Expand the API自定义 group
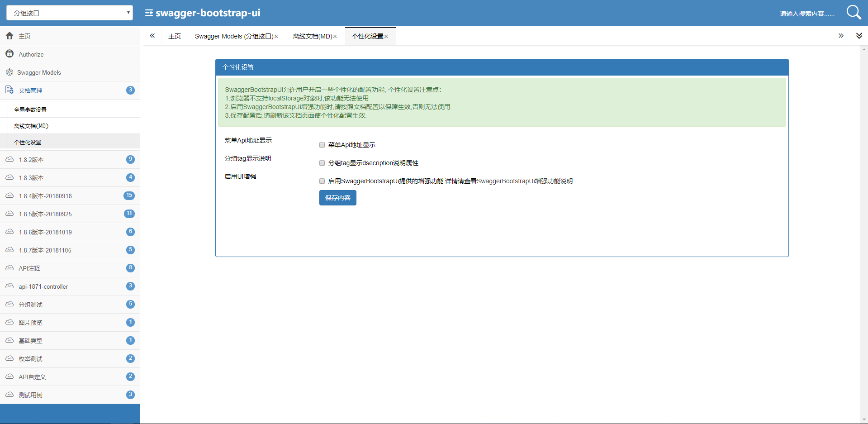 click(70, 376)
